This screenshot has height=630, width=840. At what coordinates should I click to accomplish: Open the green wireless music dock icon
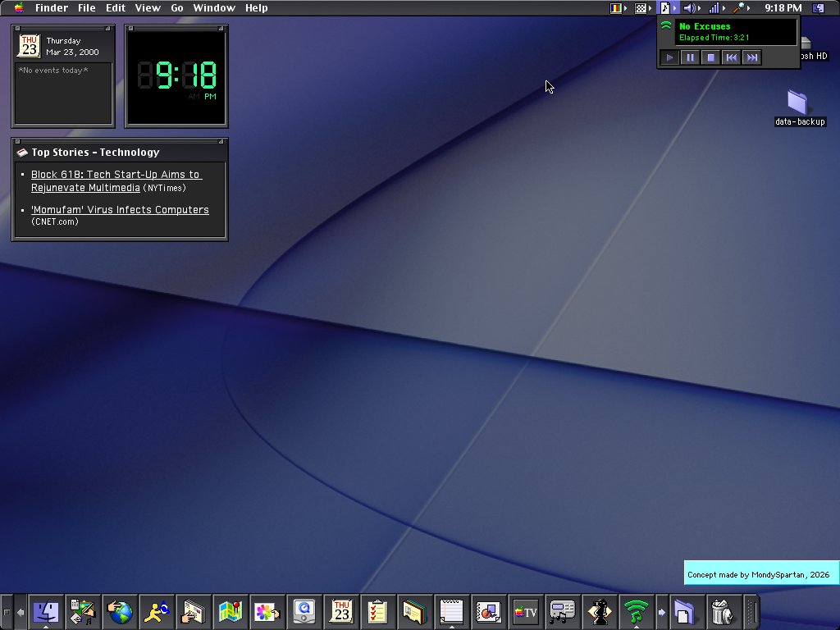click(x=636, y=611)
